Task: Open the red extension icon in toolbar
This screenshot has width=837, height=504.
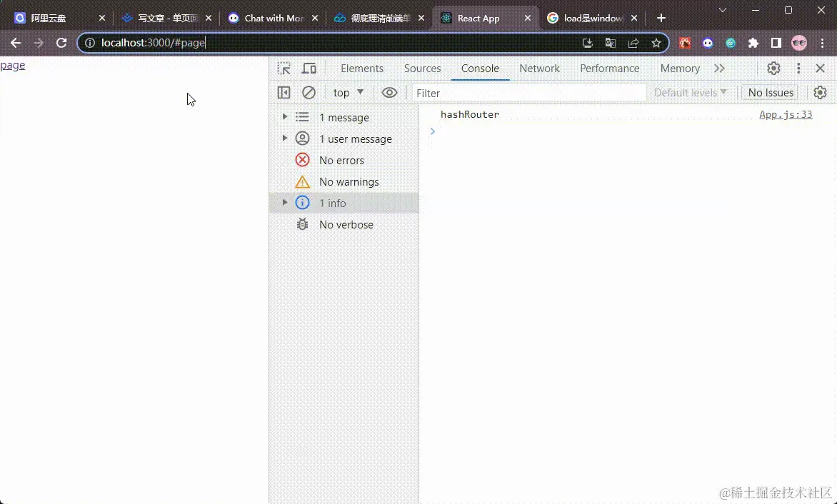Action: click(x=685, y=44)
